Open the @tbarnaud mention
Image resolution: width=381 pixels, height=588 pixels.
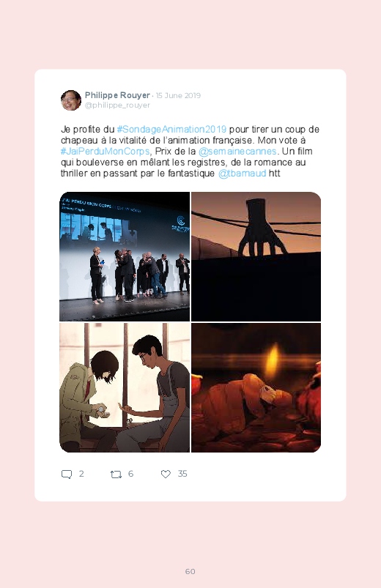(242, 174)
